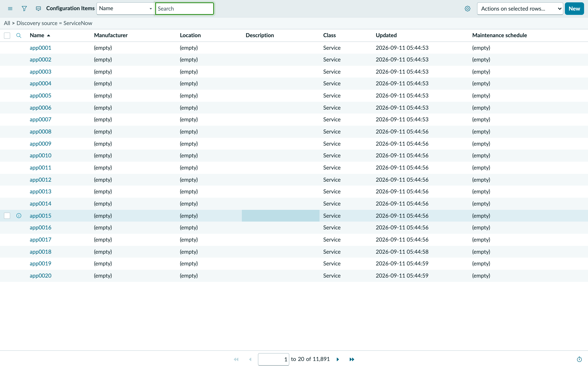Open the app0017 record
The width and height of the screenshot is (588, 368).
pyautogui.click(x=40, y=239)
